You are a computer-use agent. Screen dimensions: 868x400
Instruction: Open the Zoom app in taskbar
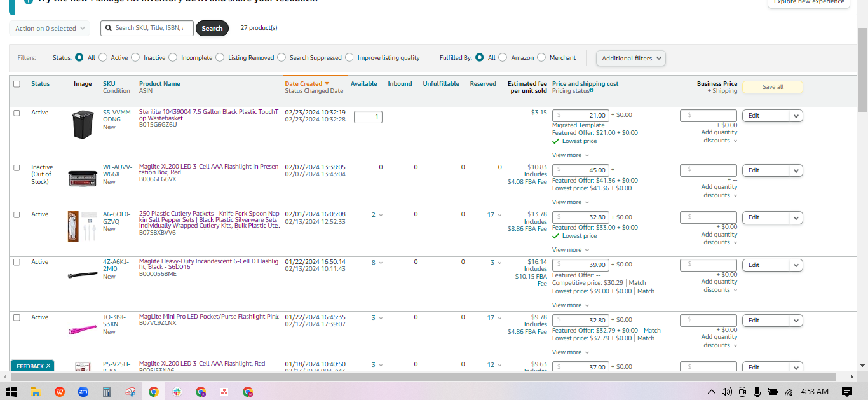(x=83, y=392)
